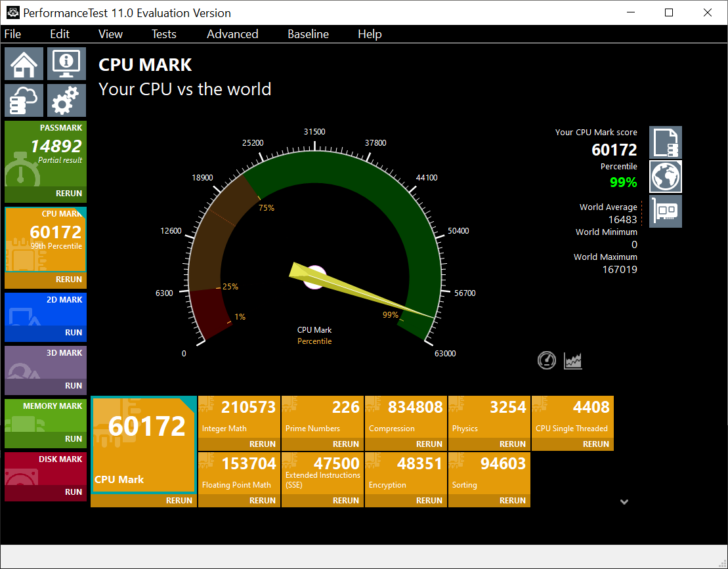Open the Tests menu
728x569 pixels.
tap(163, 34)
